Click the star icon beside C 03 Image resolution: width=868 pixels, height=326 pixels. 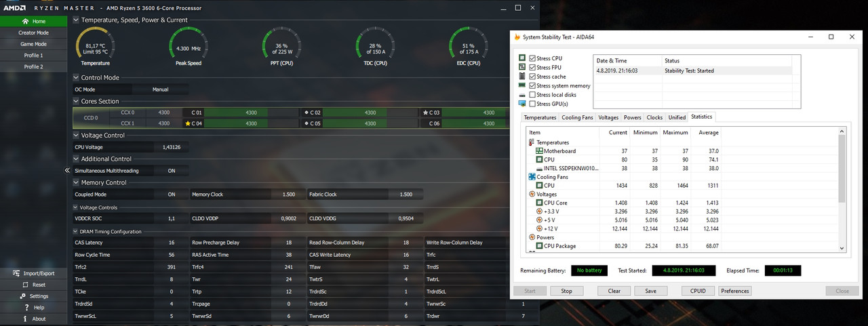[425, 113]
